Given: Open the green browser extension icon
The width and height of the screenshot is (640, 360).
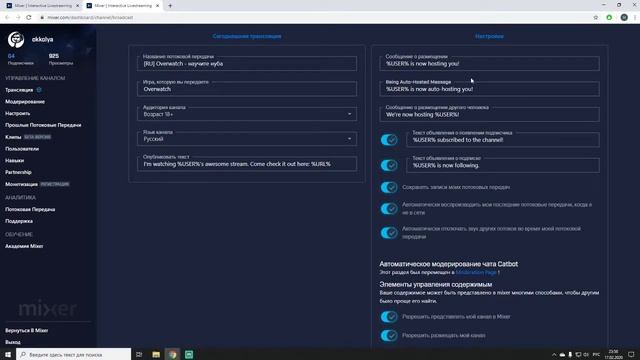Looking at the screenshot, I should pyautogui.click(x=609, y=18).
